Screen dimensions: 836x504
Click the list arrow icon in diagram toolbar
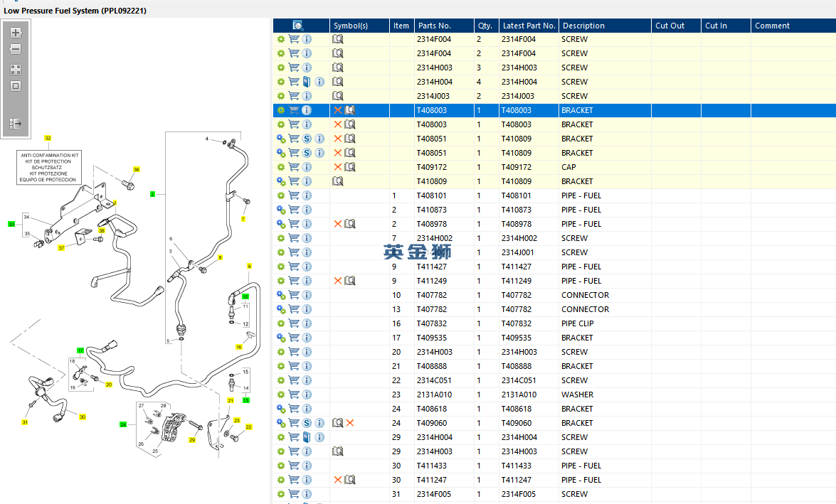pos(16,124)
